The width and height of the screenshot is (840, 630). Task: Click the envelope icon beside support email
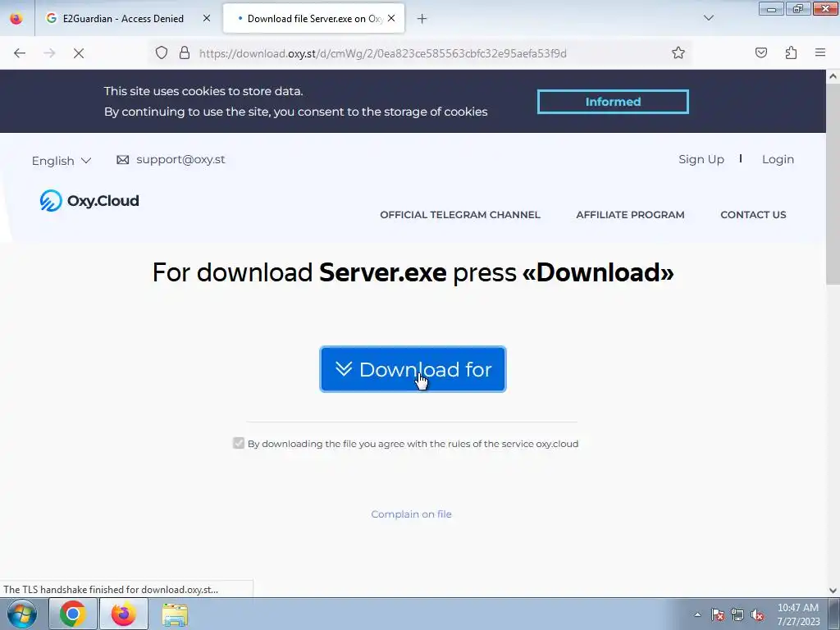coord(123,160)
